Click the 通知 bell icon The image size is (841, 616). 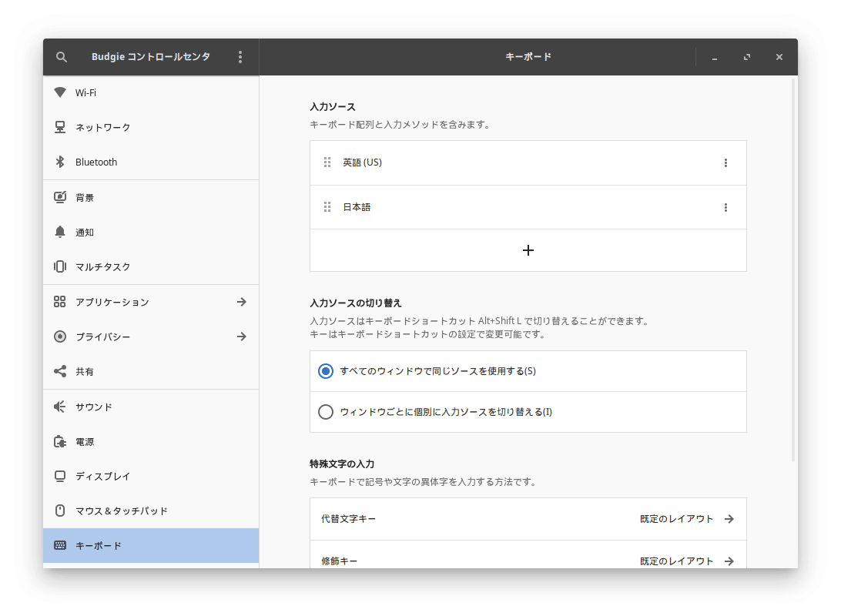click(60, 232)
